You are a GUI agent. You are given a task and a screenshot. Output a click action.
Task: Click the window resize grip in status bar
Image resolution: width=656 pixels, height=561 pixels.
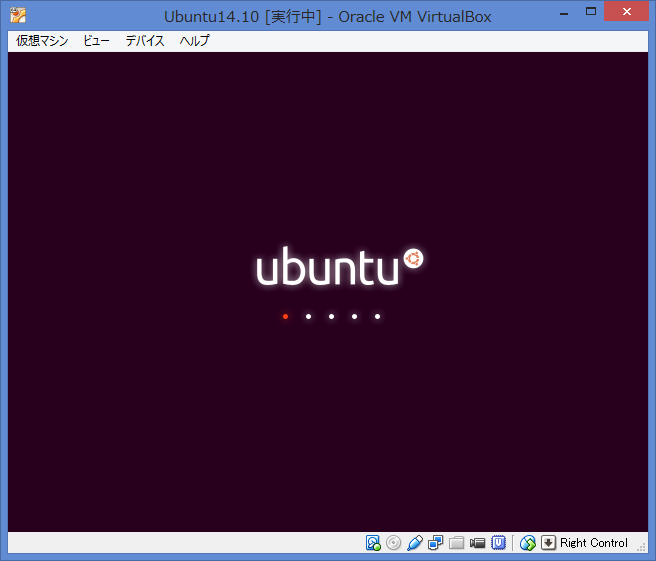pyautogui.click(x=641, y=547)
